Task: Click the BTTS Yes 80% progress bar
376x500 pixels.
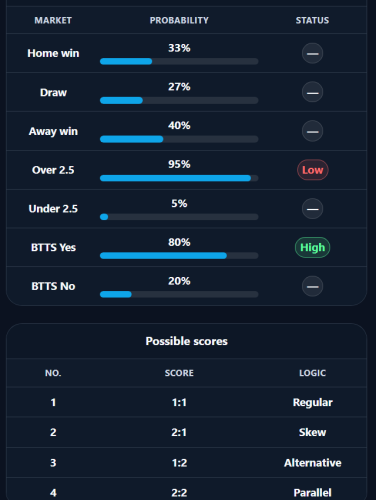Action: click(179, 256)
